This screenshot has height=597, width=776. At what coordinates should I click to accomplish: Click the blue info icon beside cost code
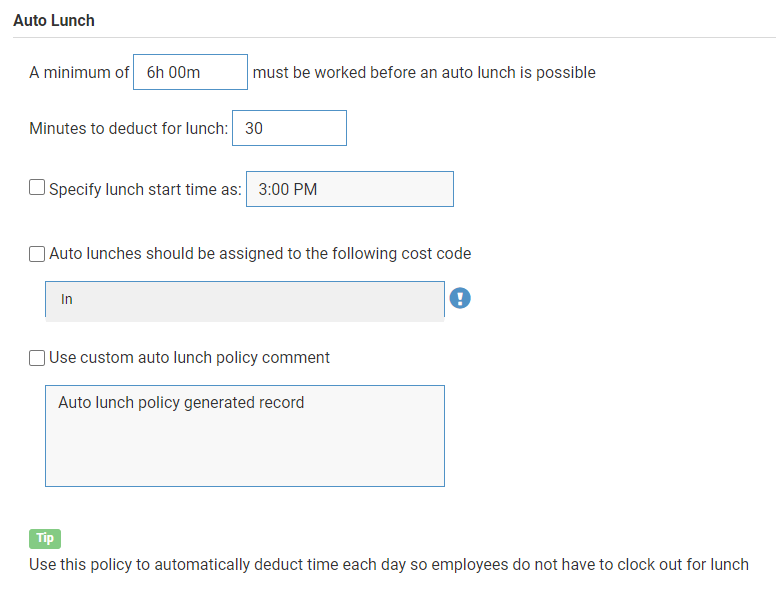(x=460, y=298)
